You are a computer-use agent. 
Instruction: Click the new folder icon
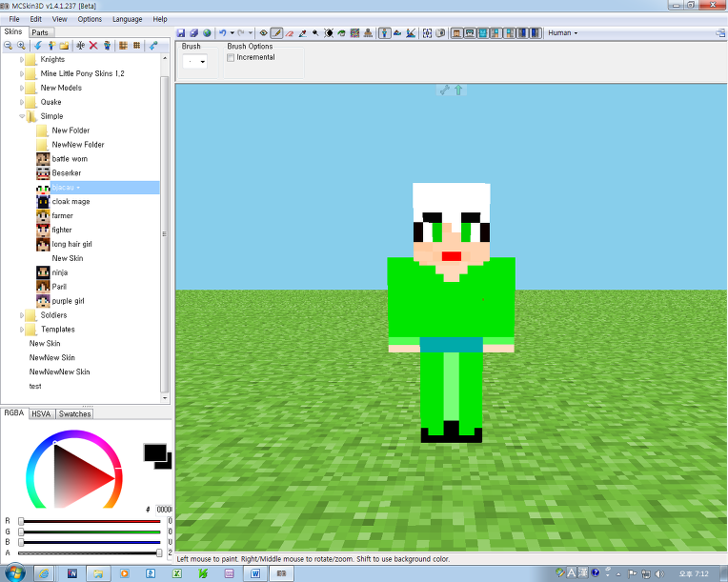click(64, 45)
